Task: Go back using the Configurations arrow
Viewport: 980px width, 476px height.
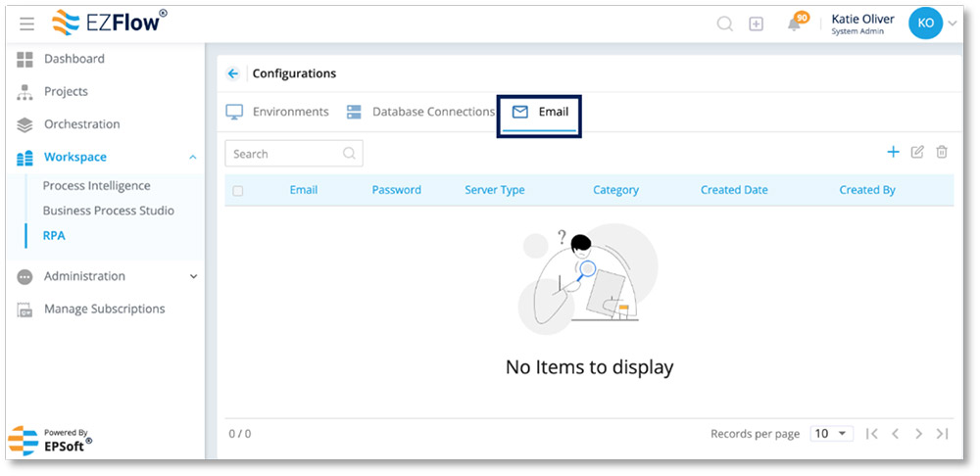Action: coord(233,73)
